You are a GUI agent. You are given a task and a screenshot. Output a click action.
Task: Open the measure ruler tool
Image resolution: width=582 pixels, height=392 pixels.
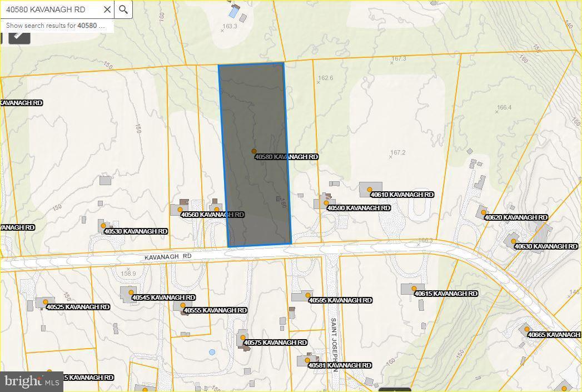click(19, 36)
